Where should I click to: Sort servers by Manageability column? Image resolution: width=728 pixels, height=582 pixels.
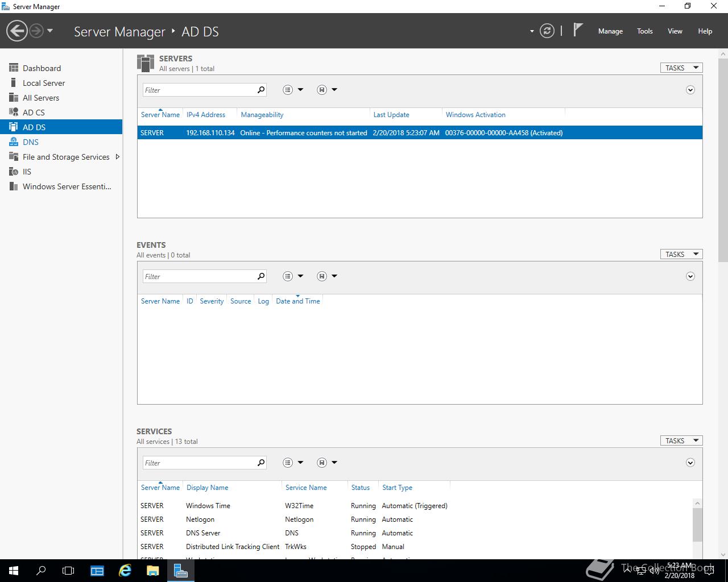(262, 115)
